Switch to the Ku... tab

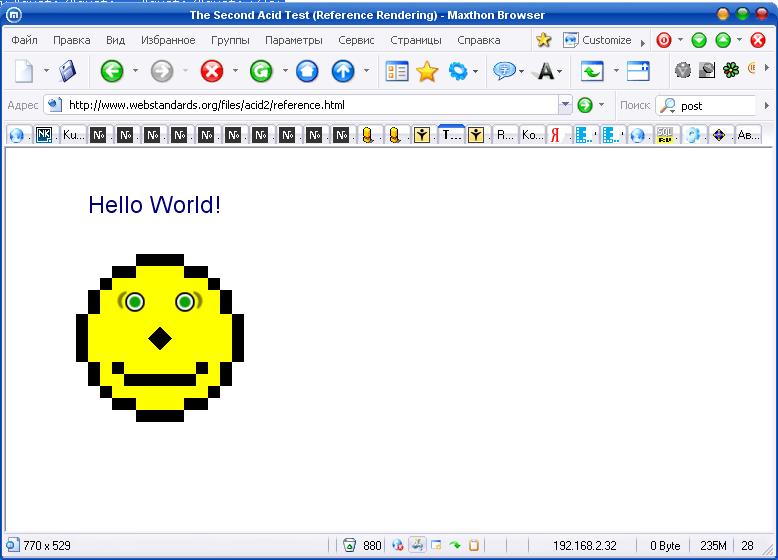click(x=73, y=134)
